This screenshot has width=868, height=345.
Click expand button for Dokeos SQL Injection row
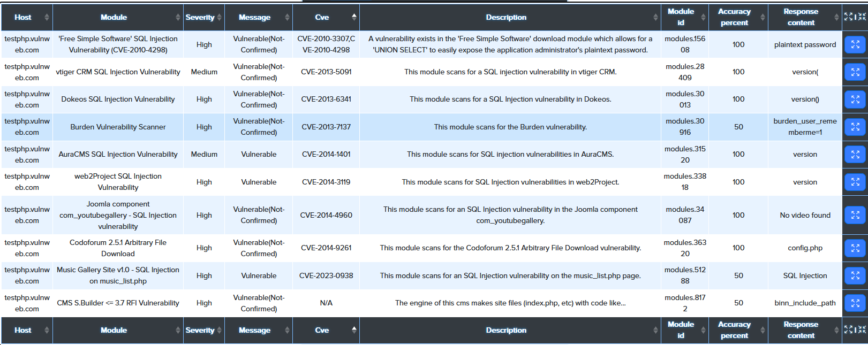855,99
